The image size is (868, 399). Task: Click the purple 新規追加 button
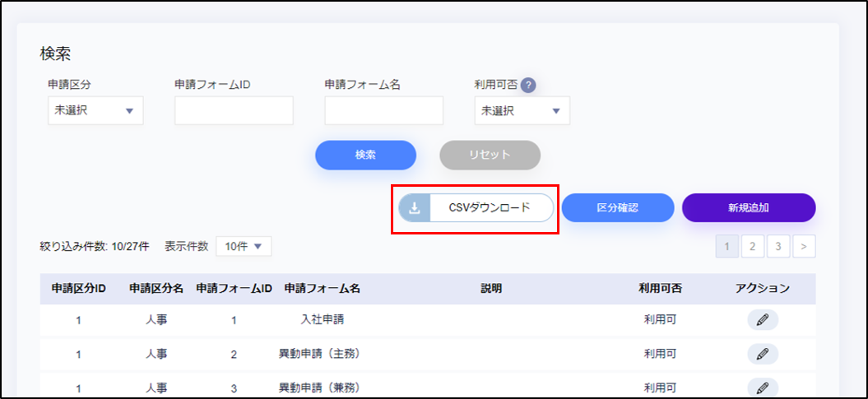coord(748,208)
